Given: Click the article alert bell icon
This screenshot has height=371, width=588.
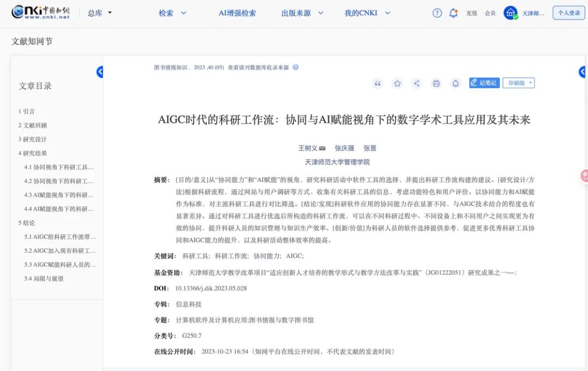Looking at the screenshot, I should tap(456, 83).
